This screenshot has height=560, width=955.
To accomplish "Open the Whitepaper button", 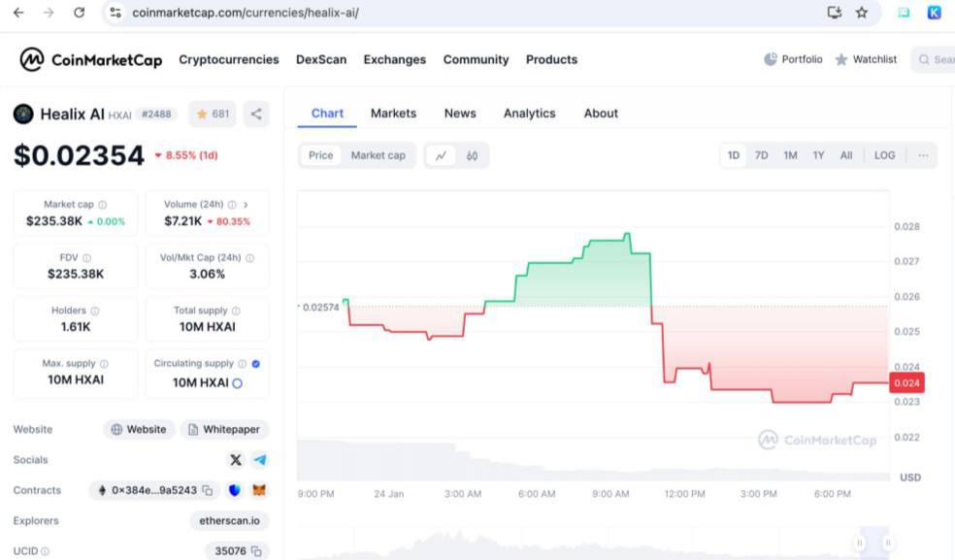I will (x=224, y=430).
